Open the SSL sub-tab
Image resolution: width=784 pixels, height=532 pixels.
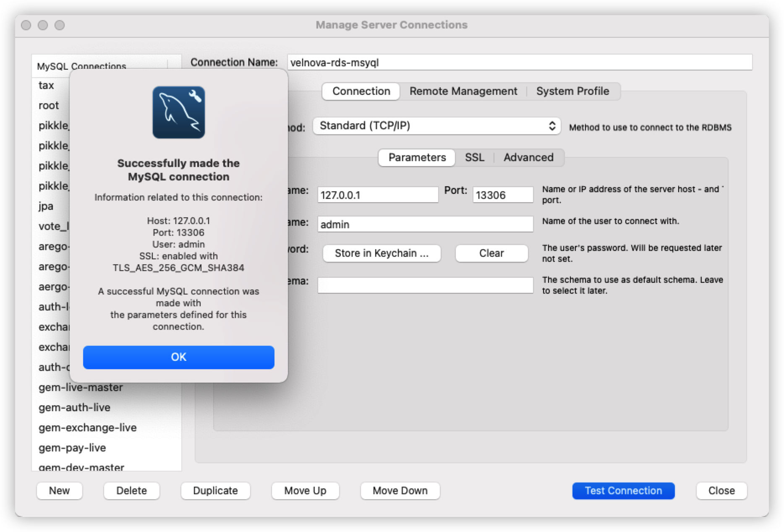474,157
